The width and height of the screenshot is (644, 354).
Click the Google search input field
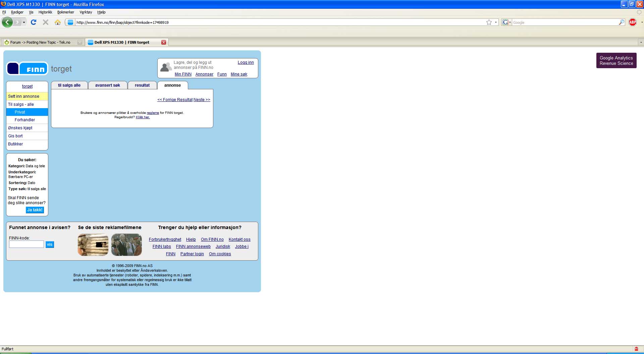click(565, 23)
